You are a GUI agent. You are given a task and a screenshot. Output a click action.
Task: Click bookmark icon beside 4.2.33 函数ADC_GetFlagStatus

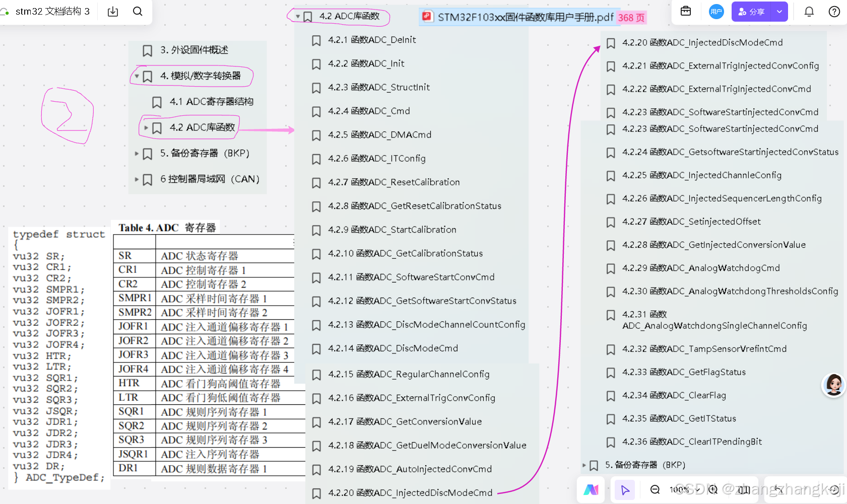tap(611, 373)
